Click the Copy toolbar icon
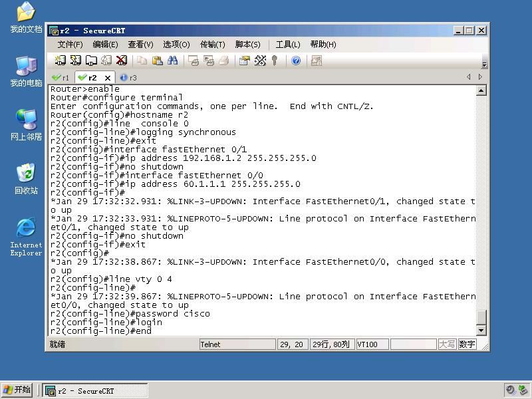The image size is (532, 399). (x=142, y=61)
